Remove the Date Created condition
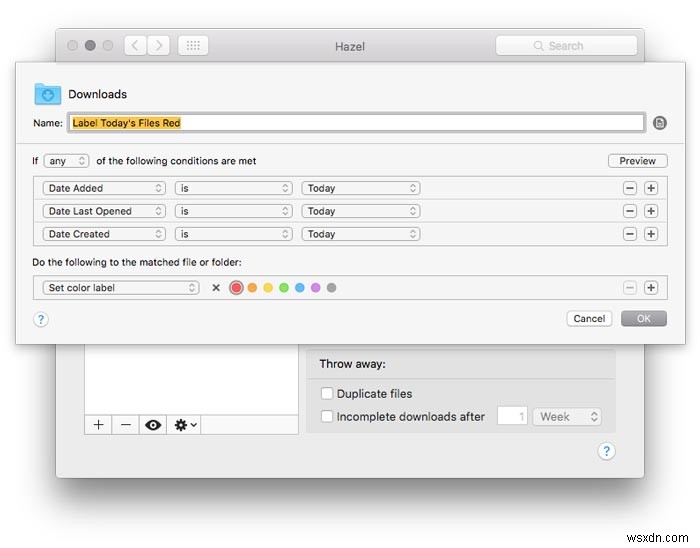The width and height of the screenshot is (700, 548). pos(629,234)
